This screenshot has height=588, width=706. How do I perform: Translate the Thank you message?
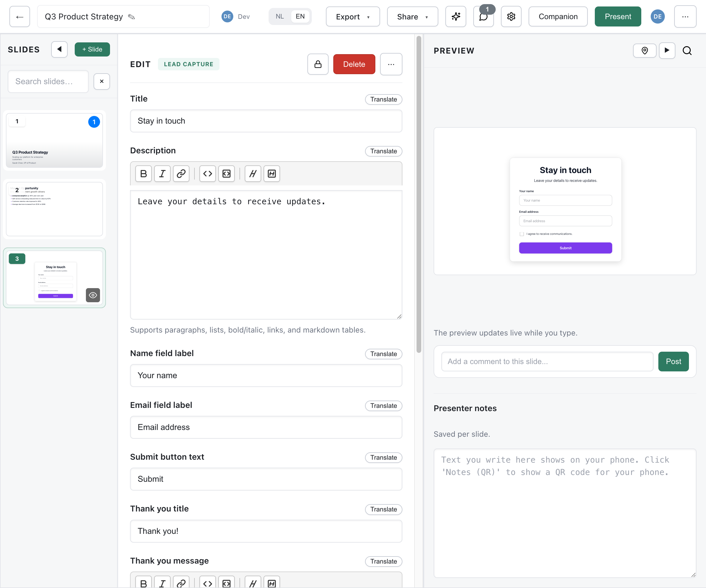click(383, 562)
